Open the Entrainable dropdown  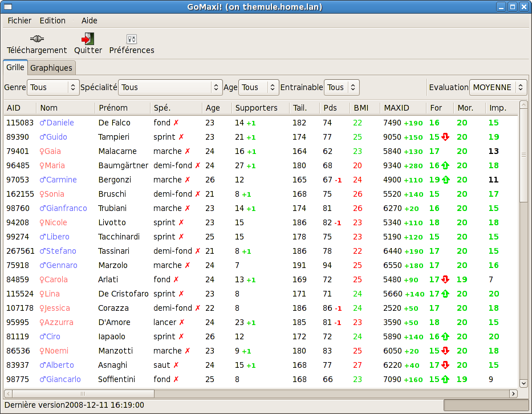(342, 88)
